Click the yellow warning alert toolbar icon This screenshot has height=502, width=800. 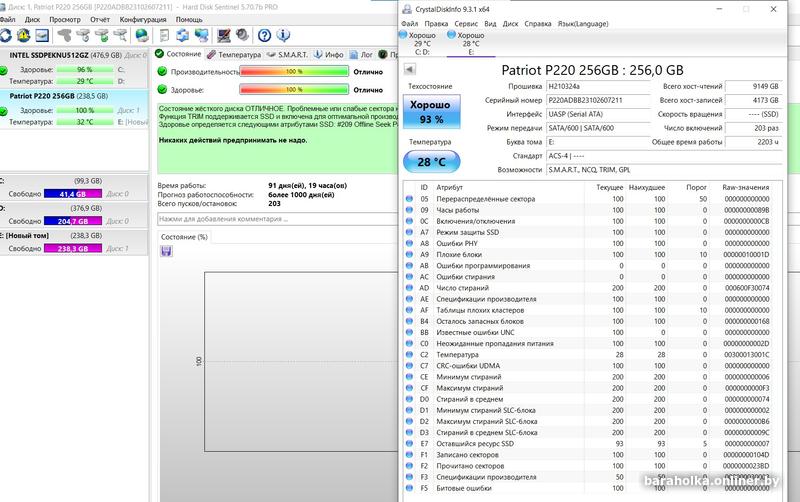click(x=23, y=35)
